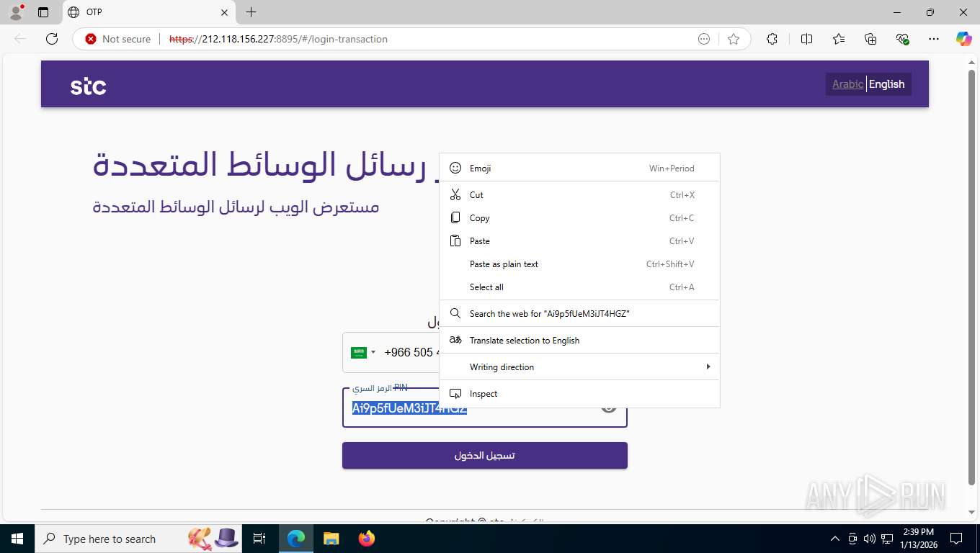This screenshot has width=980, height=553.
Task: Click the PIN input field
Action: pyautogui.click(x=484, y=408)
